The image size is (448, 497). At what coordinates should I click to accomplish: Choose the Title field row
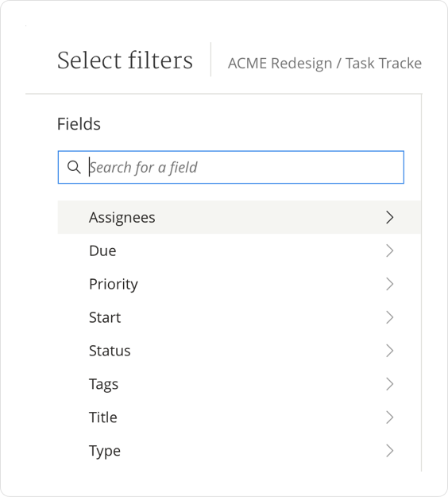coord(239,417)
